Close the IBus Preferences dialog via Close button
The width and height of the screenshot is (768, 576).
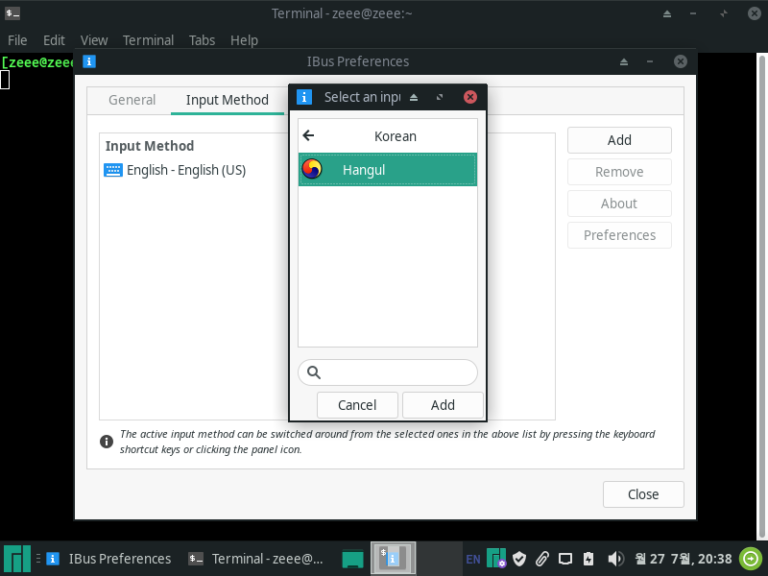click(643, 494)
